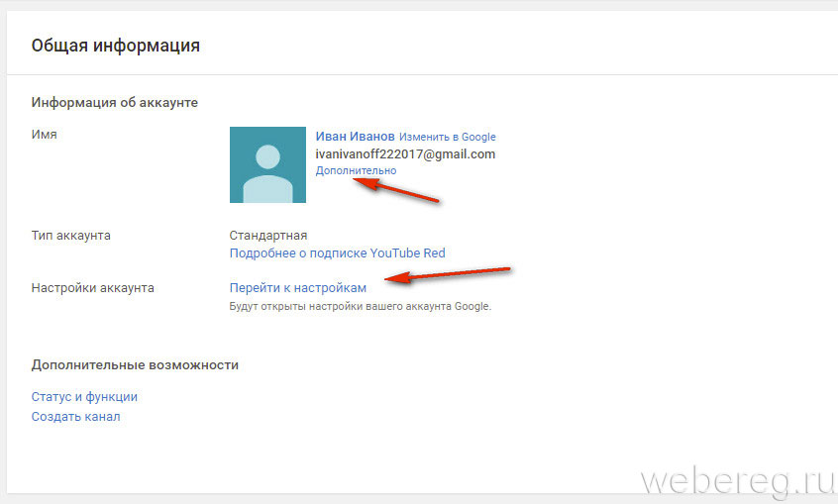This screenshot has height=504, width=838.
Task: Click the email ivanivanoff222017@gmail.com text
Action: pos(405,153)
